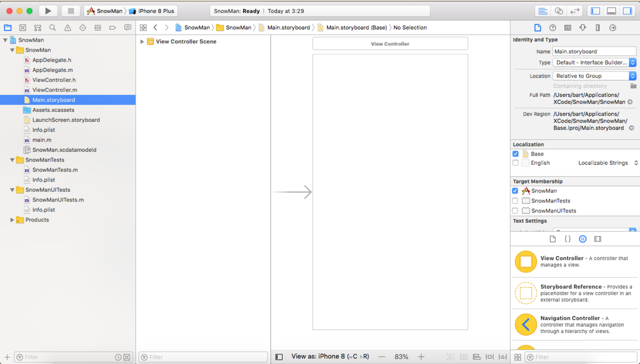Go forward in editor history
Viewport: 640px width, 364px height.
click(166, 27)
